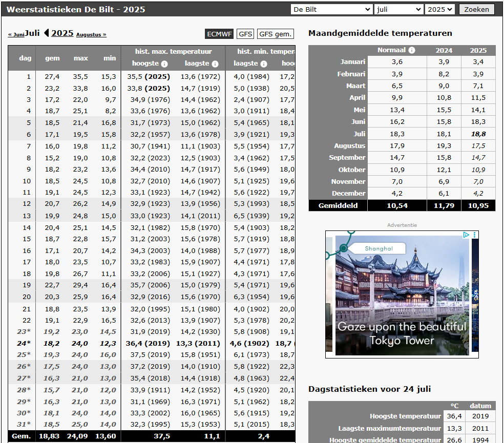The image size is (504, 443).
Task: Click the black left-arrow before 2025
Action: (x=47, y=33)
